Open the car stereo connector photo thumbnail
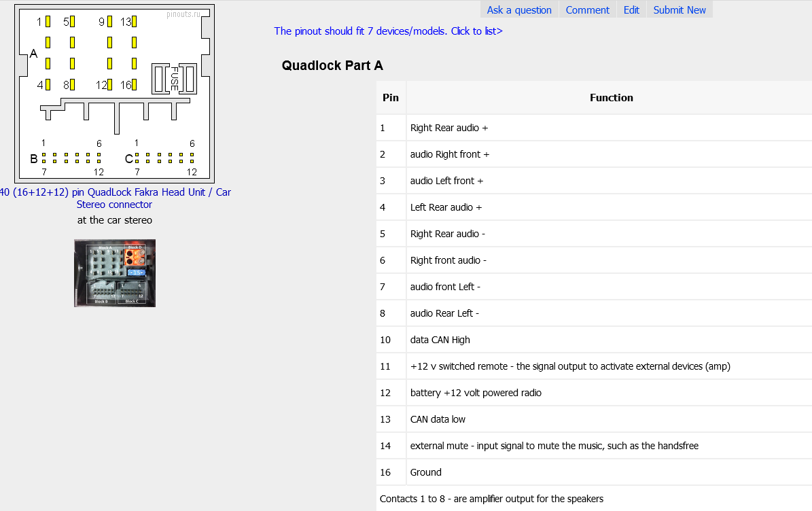 (x=115, y=272)
